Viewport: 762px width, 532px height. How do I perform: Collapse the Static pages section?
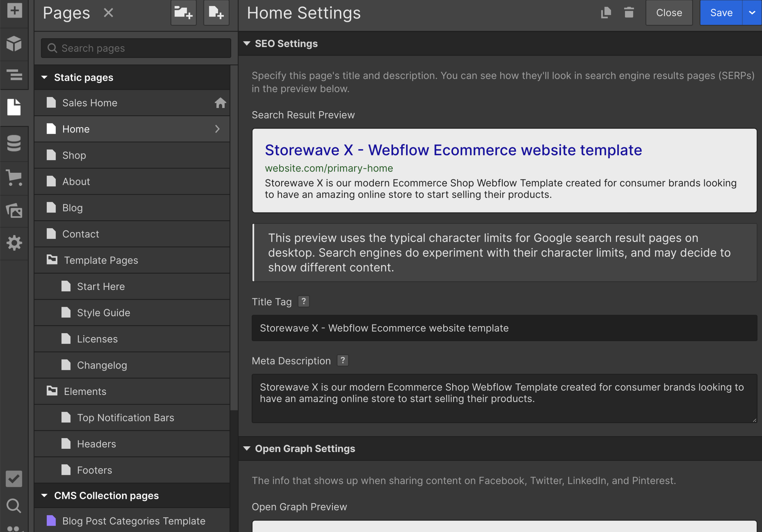point(44,77)
